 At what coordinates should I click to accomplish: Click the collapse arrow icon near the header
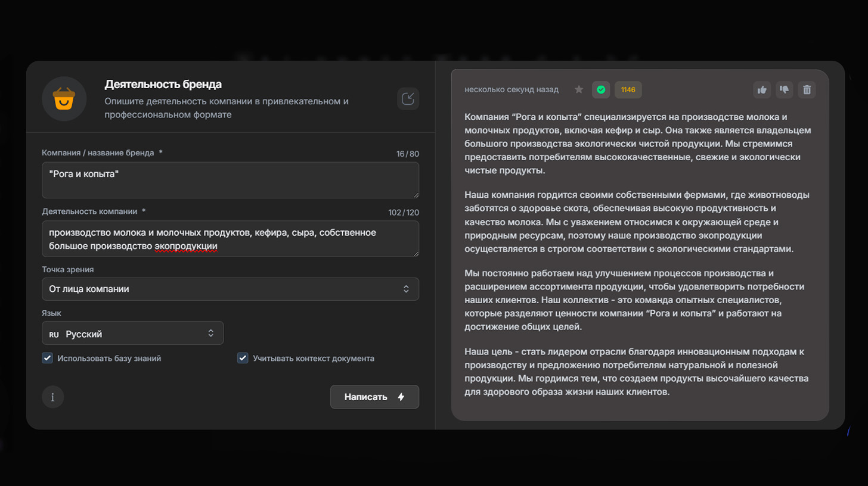[408, 99]
